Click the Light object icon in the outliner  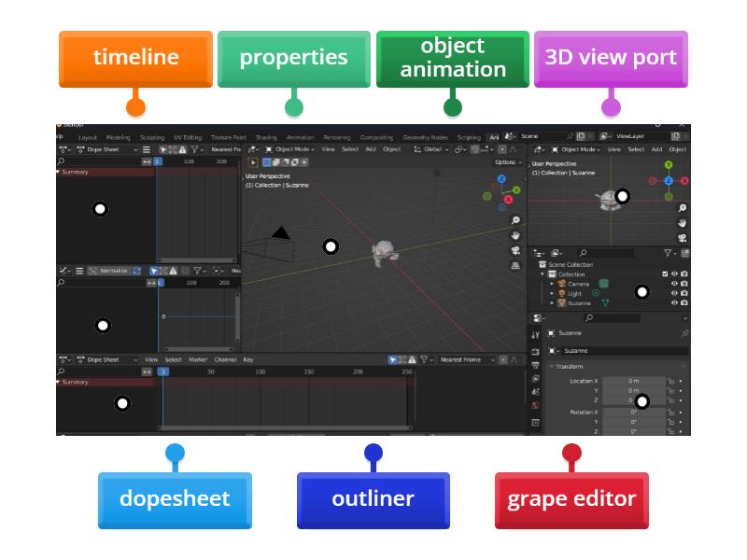(x=560, y=293)
